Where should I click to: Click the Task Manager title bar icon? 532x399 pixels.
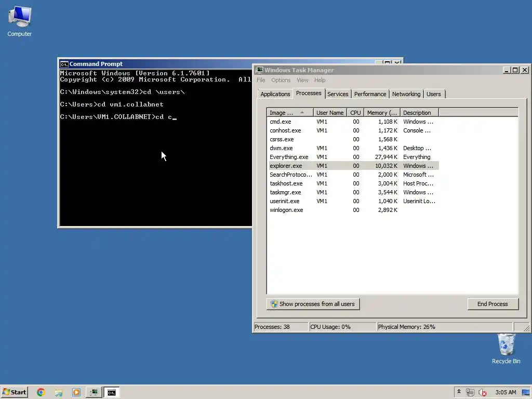(260, 70)
